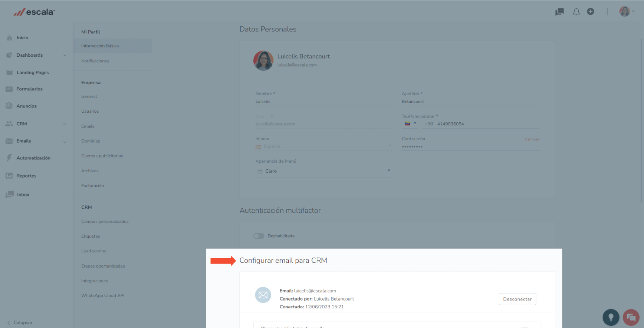Open Etapas oportunidades
Viewport: 644px width, 328px height.
[x=103, y=266]
